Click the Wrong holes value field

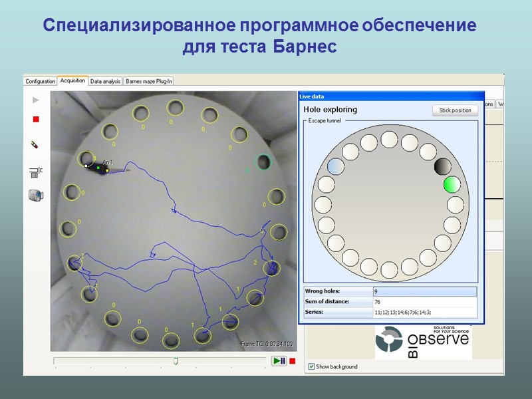426,291
